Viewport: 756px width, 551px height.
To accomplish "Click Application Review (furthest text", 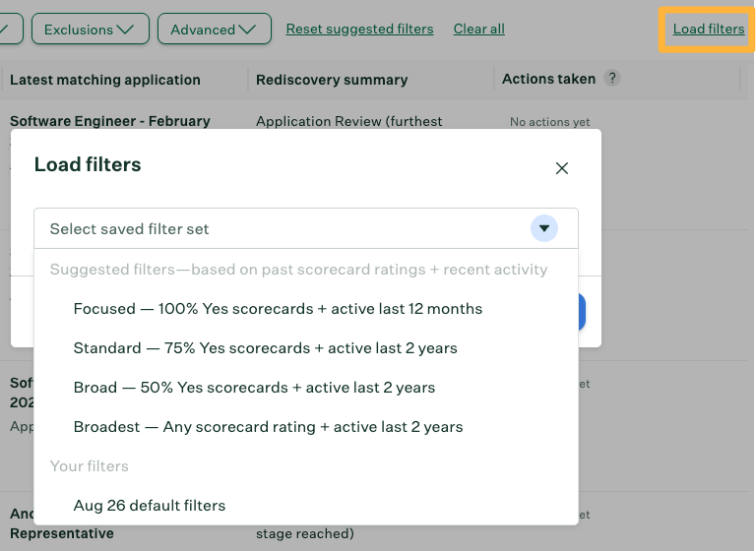I will click(x=348, y=121).
